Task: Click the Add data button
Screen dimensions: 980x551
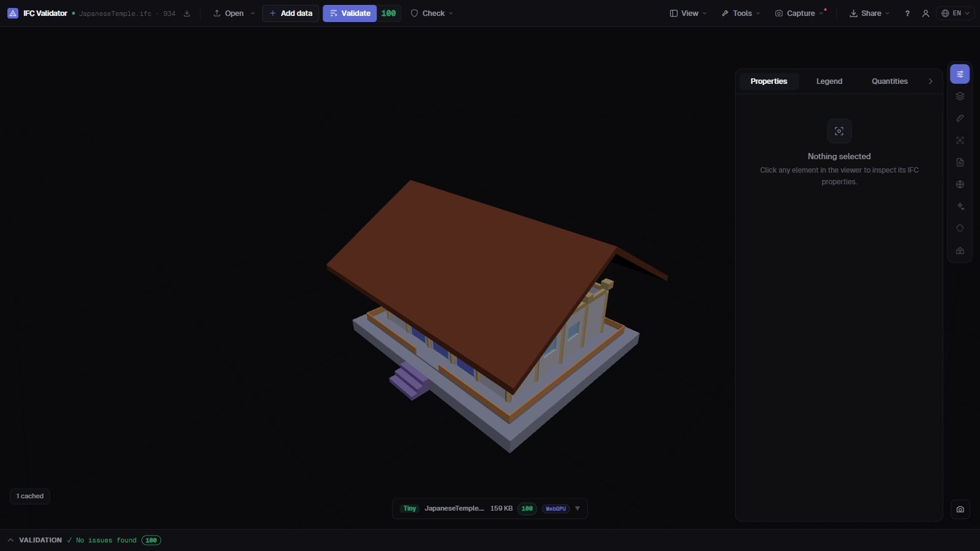Action: (290, 13)
